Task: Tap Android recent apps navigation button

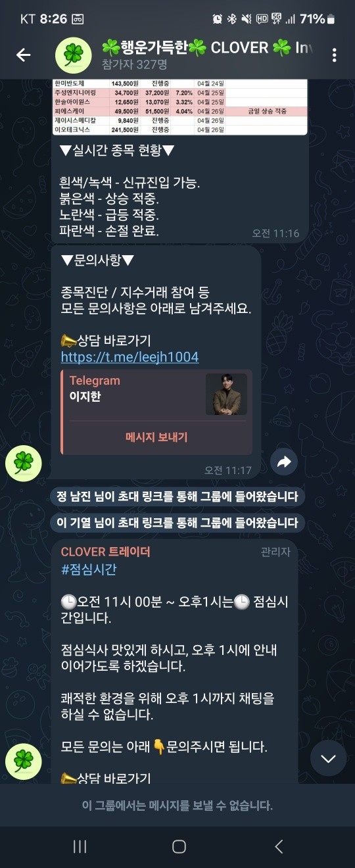Action: click(80, 846)
